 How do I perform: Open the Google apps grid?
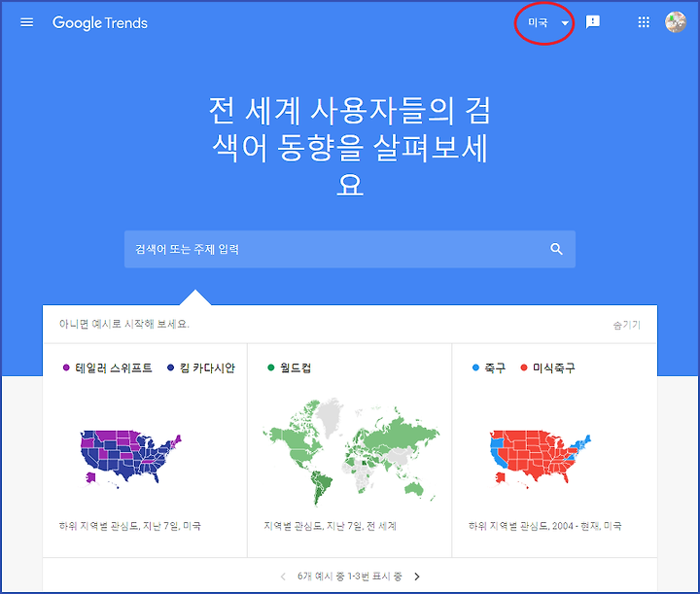(644, 22)
